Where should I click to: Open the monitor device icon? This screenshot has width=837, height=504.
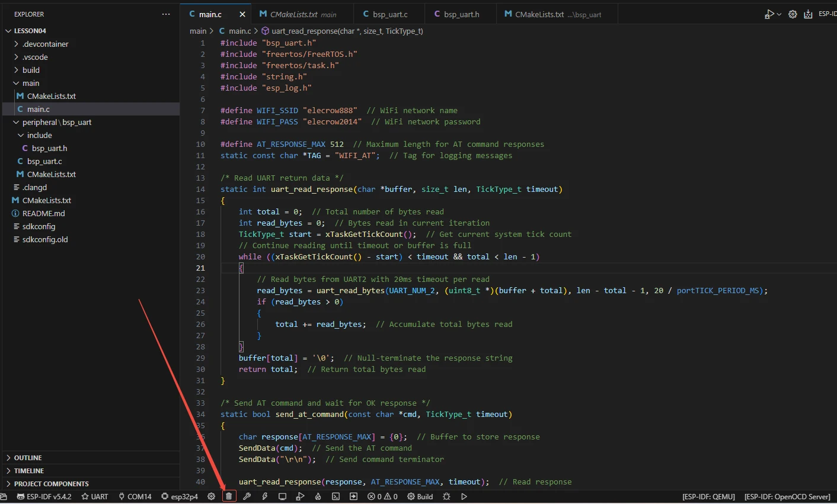(x=282, y=496)
